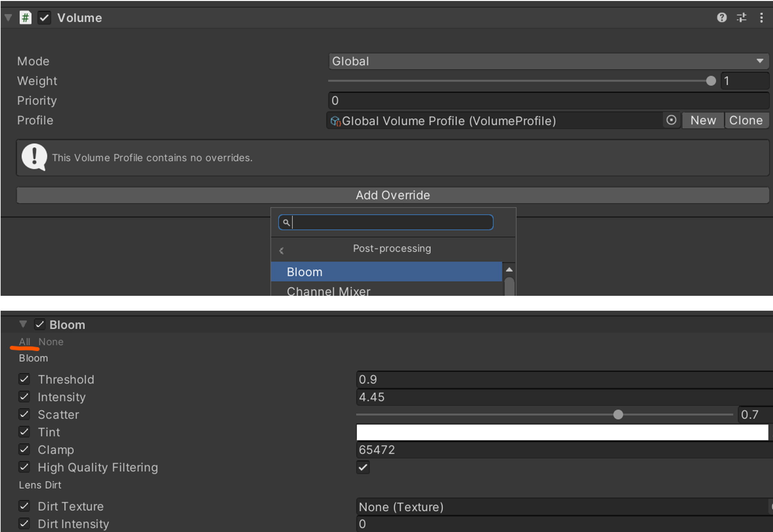Click the Profile object picker circle icon
This screenshot has width=773, height=532.
[671, 120]
